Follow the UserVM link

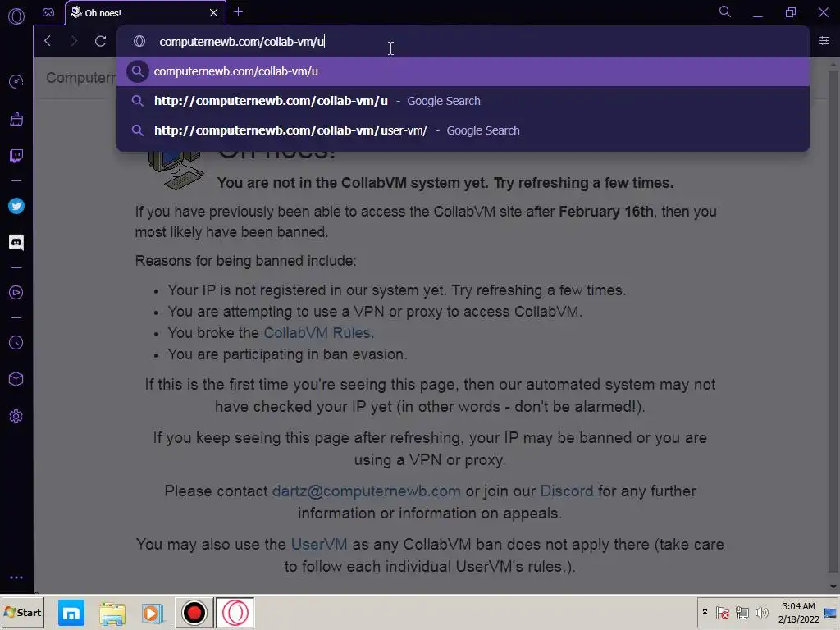319,545
